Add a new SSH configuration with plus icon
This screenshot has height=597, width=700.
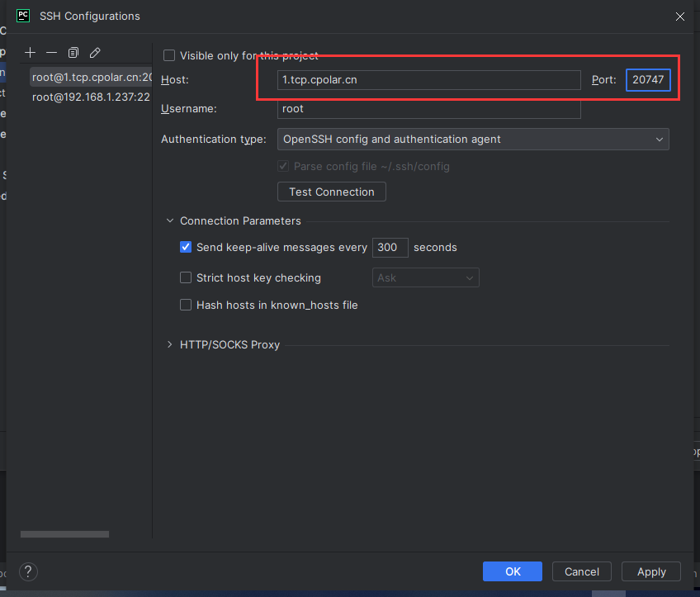tap(30, 53)
